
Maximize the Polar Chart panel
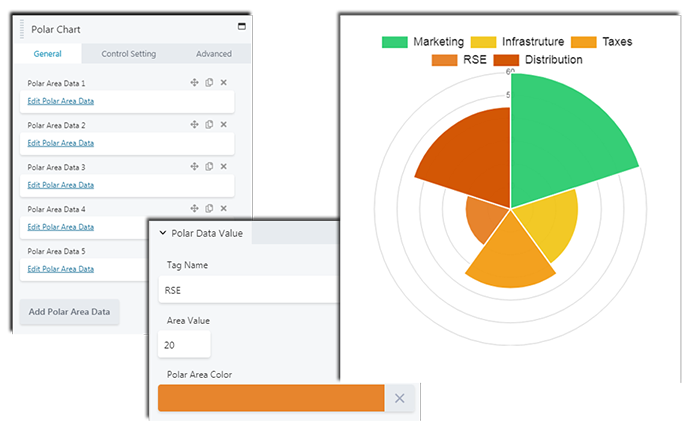click(x=241, y=27)
